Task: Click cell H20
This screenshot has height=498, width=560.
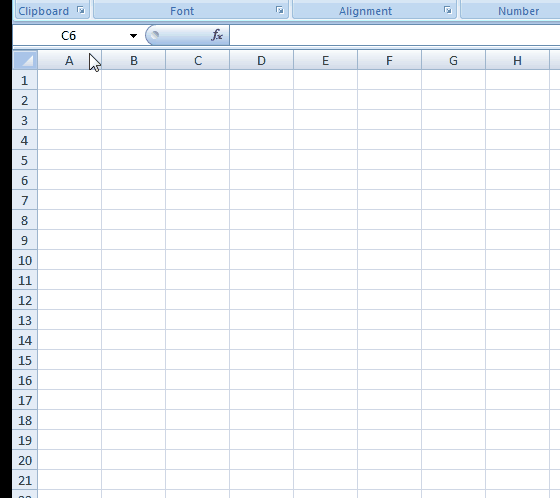Action: (x=518, y=460)
